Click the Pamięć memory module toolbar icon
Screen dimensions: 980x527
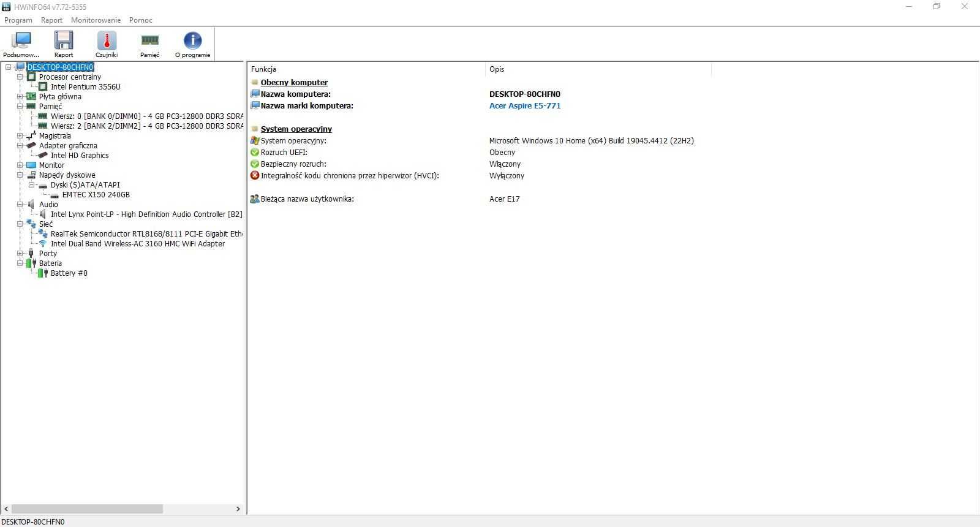click(149, 40)
